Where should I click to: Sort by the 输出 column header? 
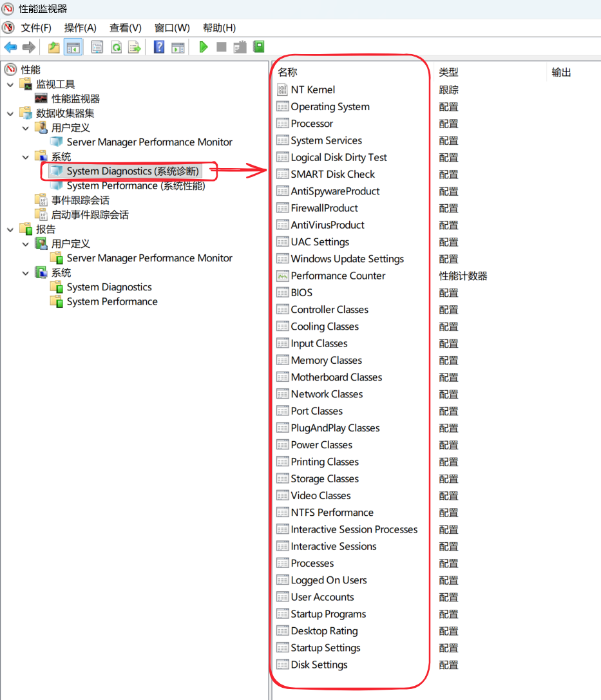click(x=561, y=72)
